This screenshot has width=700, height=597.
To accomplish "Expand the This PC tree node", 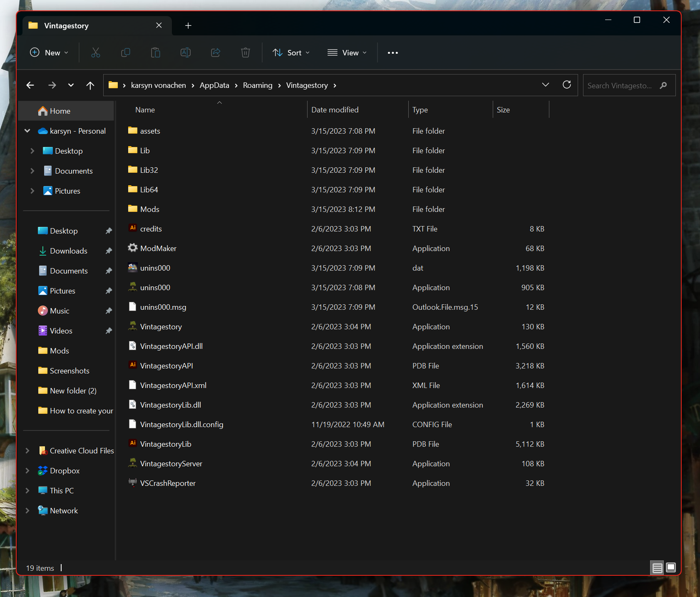I will [27, 491].
